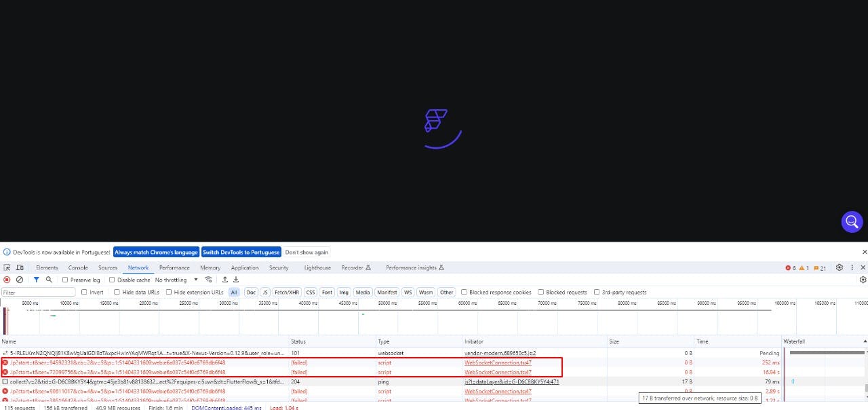This screenshot has width=868, height=410.
Task: Open the DevTools three-dot customize menu
Action: coord(852,267)
